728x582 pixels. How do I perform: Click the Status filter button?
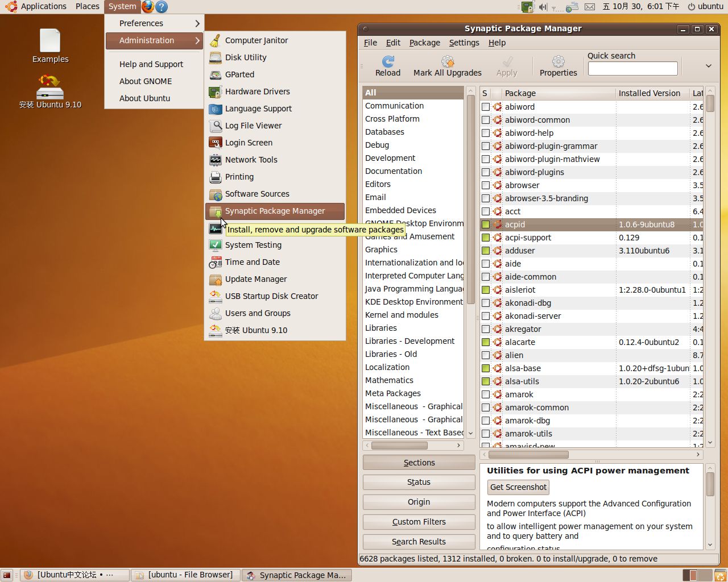coord(419,482)
